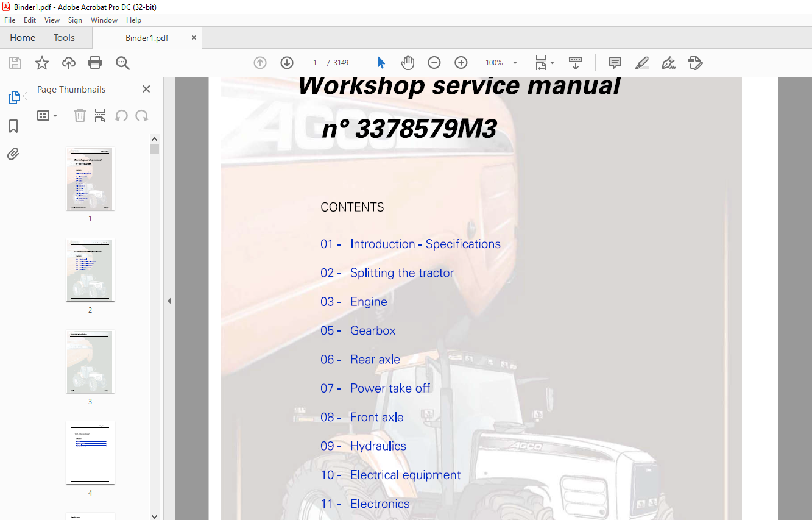The image size is (812, 520).
Task: Open the Help menu
Action: [133, 20]
